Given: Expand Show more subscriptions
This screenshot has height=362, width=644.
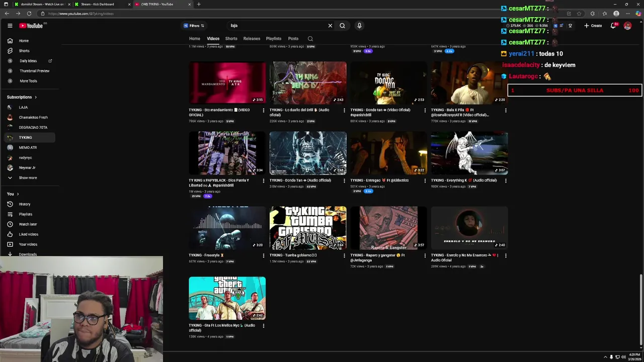Looking at the screenshot, I should point(28,177).
